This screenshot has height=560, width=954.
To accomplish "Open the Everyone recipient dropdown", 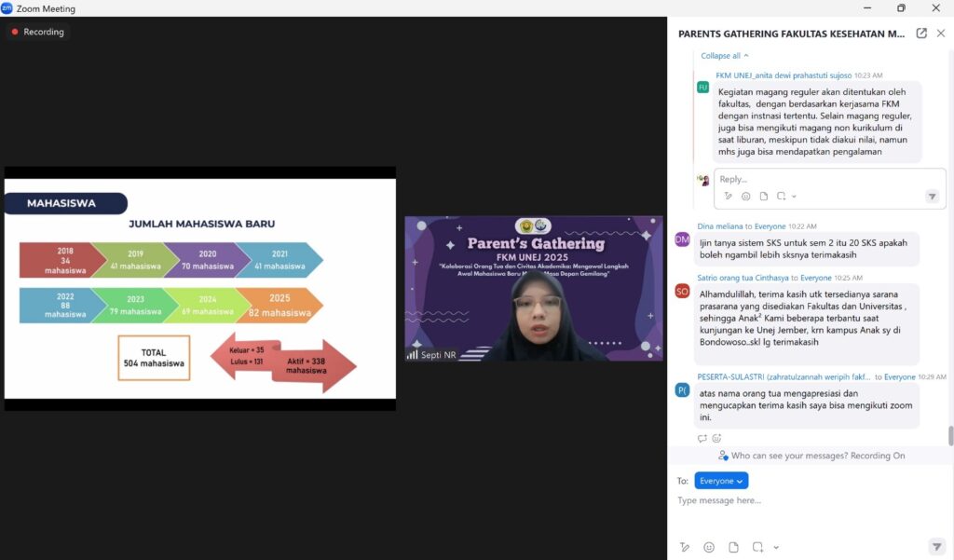I will click(x=721, y=481).
